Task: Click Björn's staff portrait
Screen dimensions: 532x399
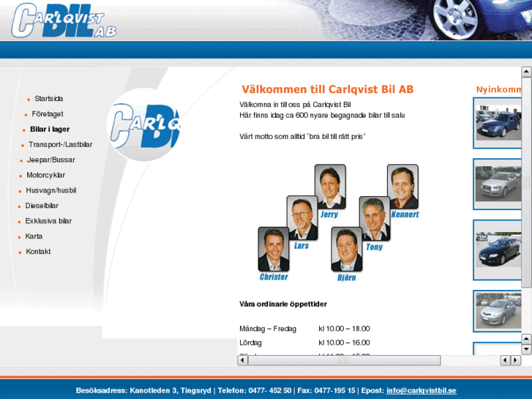Action: (347, 250)
